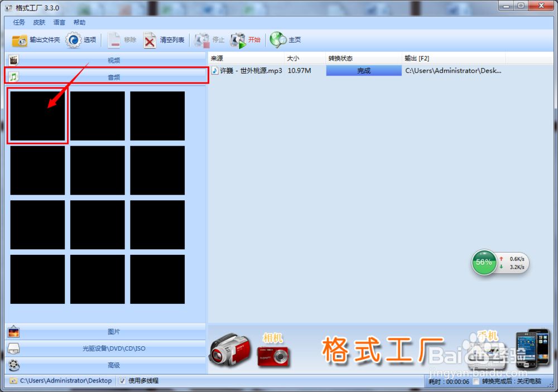The height and width of the screenshot is (392, 558).
Task: Click the audio file icon in task row
Action: tap(215, 70)
